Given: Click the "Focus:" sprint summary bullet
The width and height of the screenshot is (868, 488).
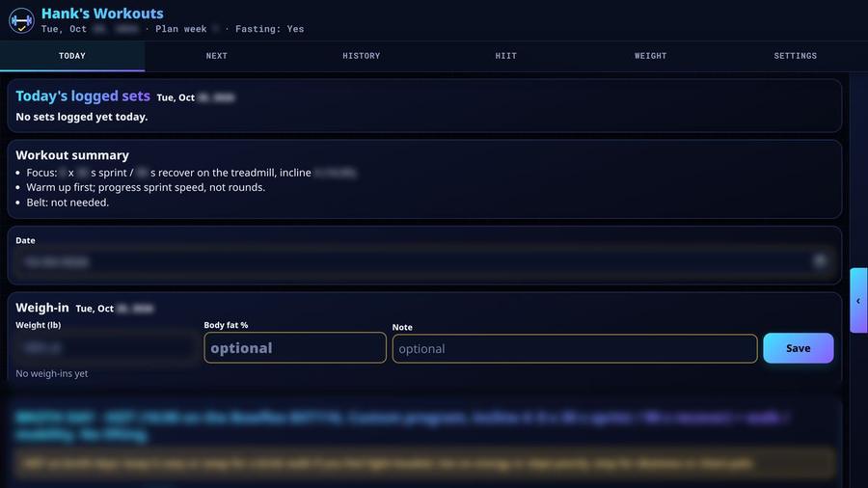Looking at the screenshot, I should click(191, 173).
